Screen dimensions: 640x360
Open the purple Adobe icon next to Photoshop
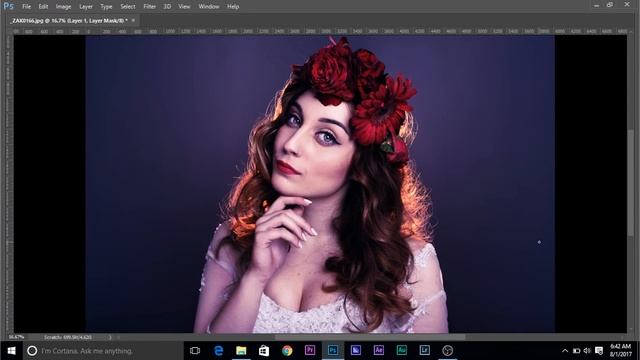356,350
